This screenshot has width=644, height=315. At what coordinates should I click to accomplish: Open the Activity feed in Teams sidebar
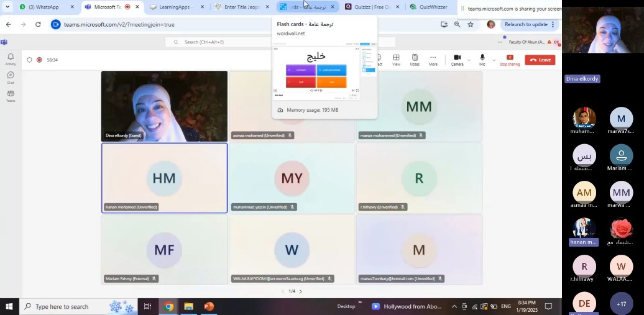click(11, 59)
